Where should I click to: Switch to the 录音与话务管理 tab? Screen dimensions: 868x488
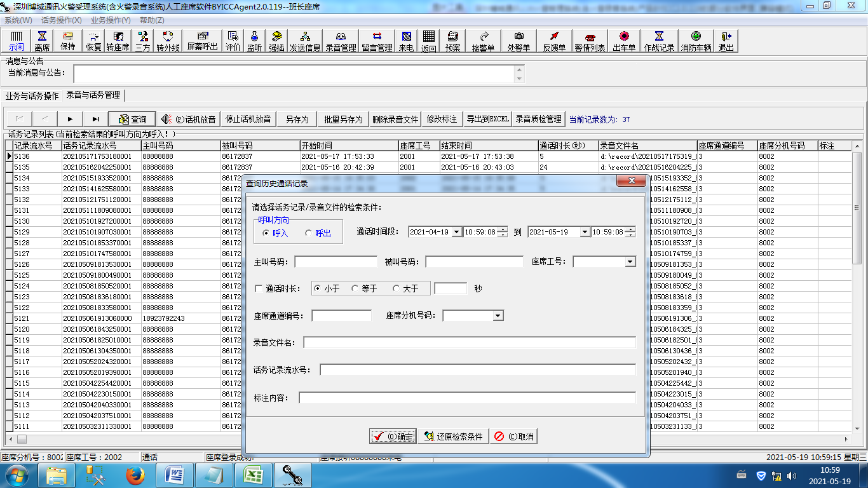93,95
